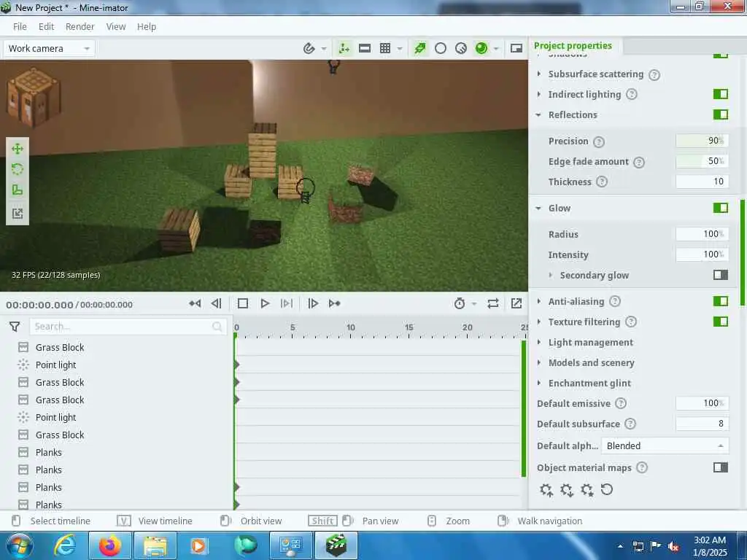Pop out the timeline window icon

[x=516, y=303]
